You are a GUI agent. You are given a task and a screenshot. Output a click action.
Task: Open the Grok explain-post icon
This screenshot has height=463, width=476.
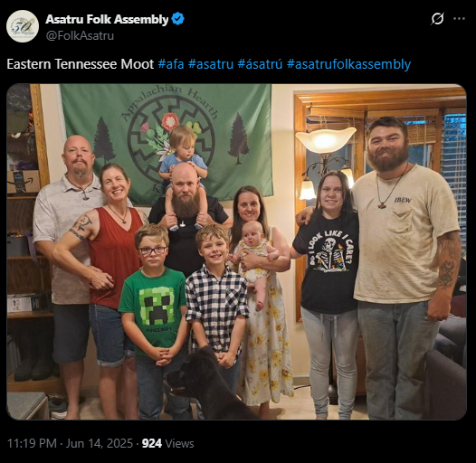tap(437, 19)
